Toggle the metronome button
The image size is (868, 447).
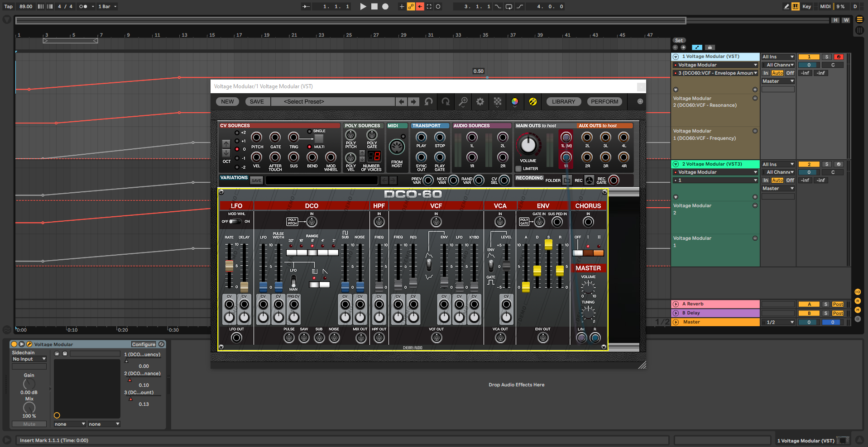[83, 6]
